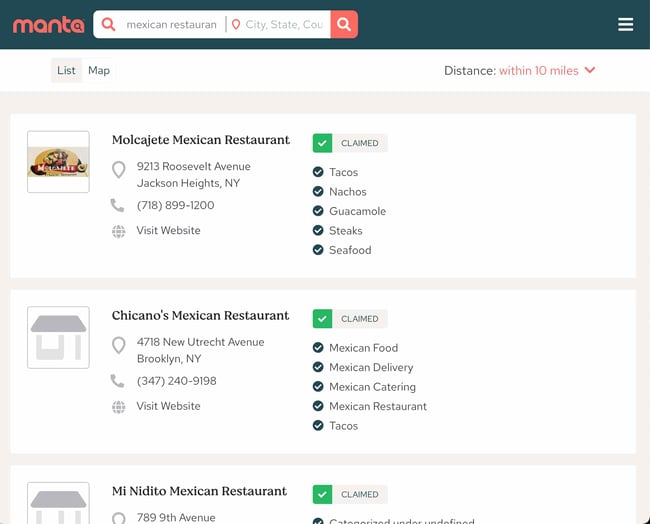Open Mi Nidito Mexican Restaurant listing title
This screenshot has width=650, height=524.
[199, 491]
